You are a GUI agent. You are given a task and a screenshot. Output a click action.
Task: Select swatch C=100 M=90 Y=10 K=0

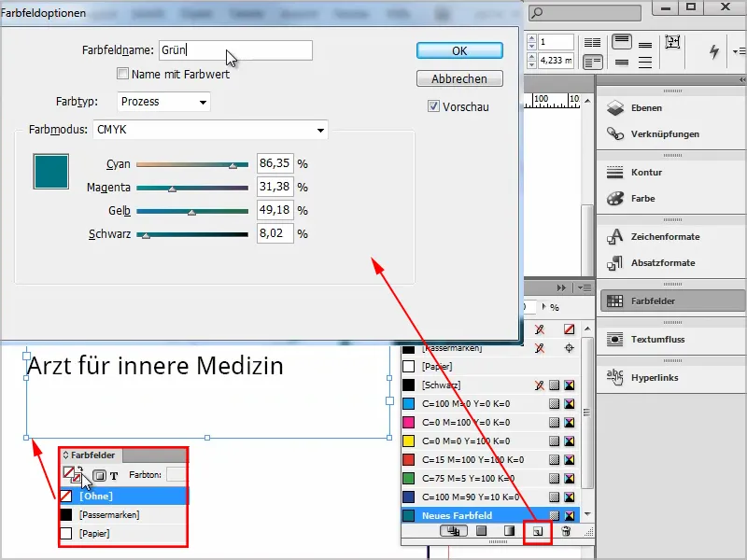point(491,497)
